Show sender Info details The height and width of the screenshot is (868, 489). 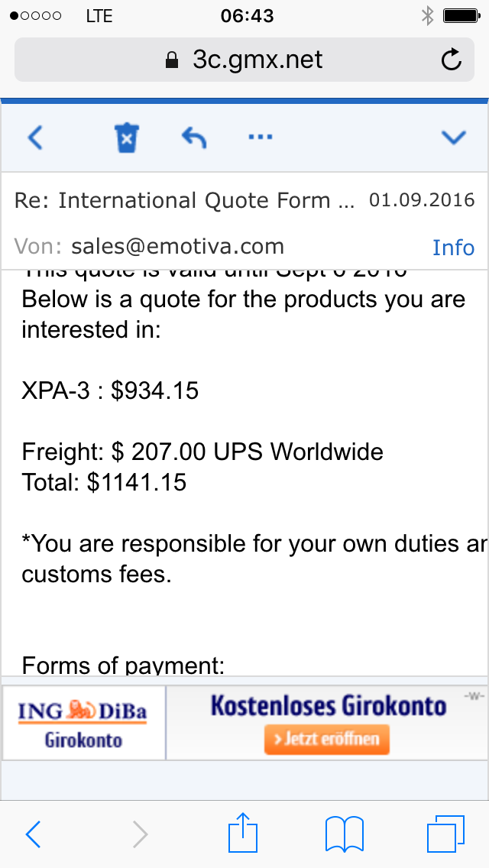pyautogui.click(x=453, y=248)
